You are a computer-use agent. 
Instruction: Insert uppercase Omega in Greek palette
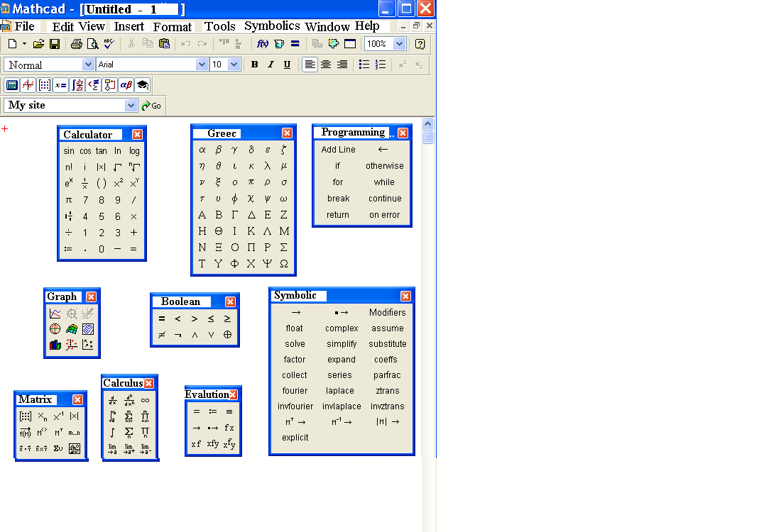tap(284, 264)
